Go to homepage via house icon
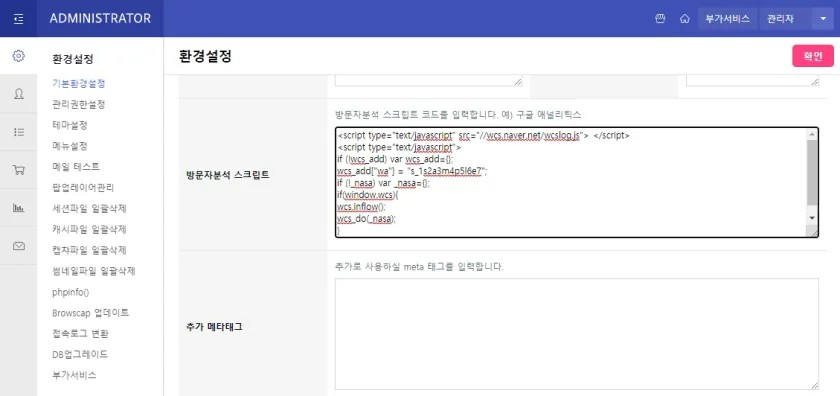 pos(684,19)
